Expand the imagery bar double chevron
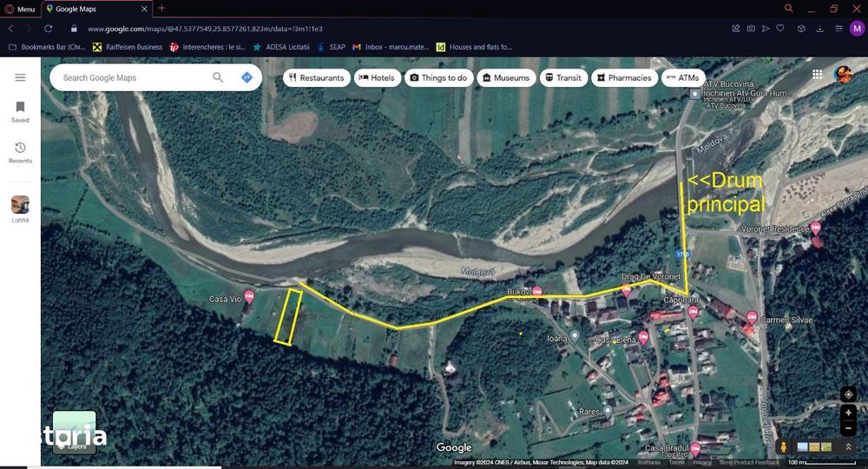 [848, 446]
